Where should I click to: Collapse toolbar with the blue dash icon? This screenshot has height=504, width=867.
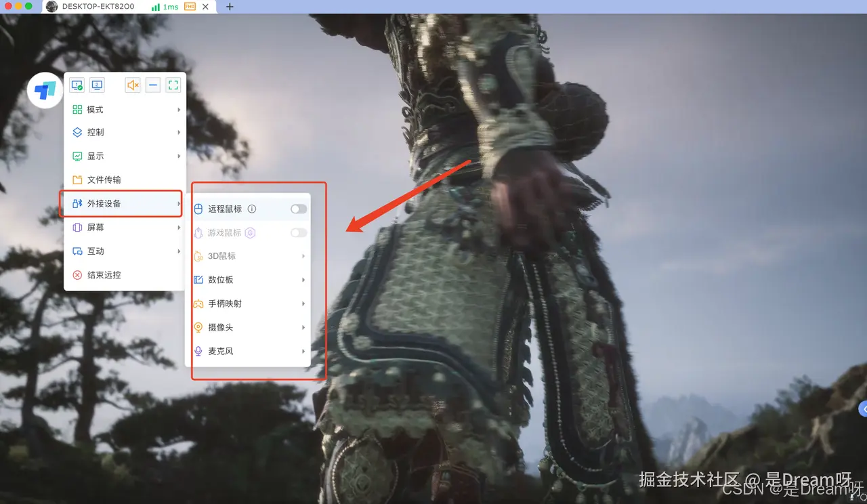153,85
